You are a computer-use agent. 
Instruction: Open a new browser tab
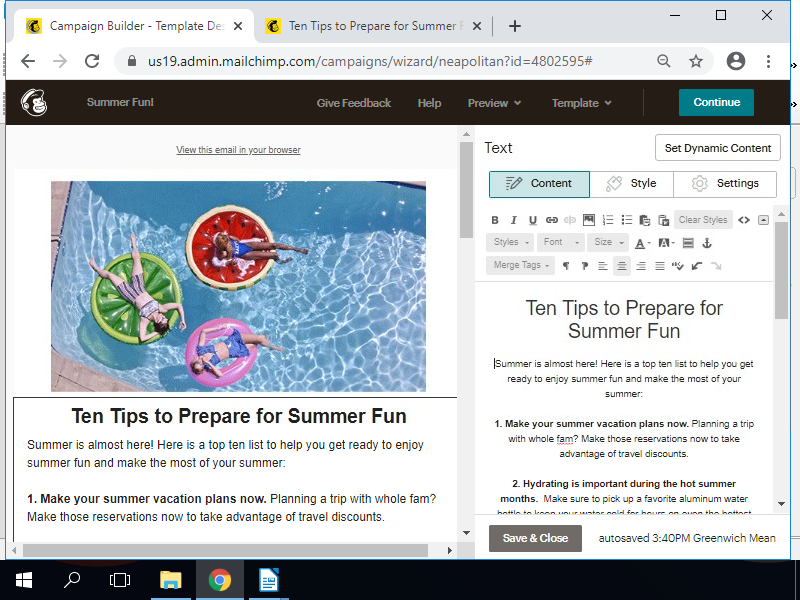pos(515,26)
